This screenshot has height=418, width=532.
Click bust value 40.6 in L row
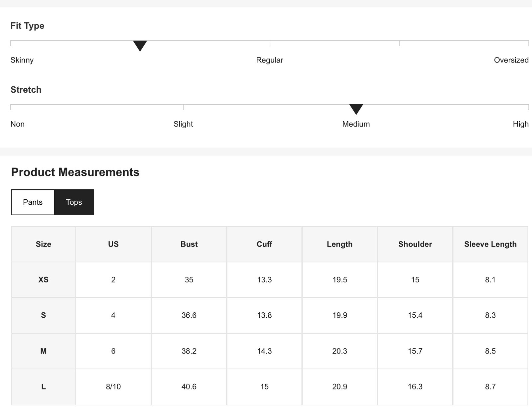pyautogui.click(x=189, y=387)
